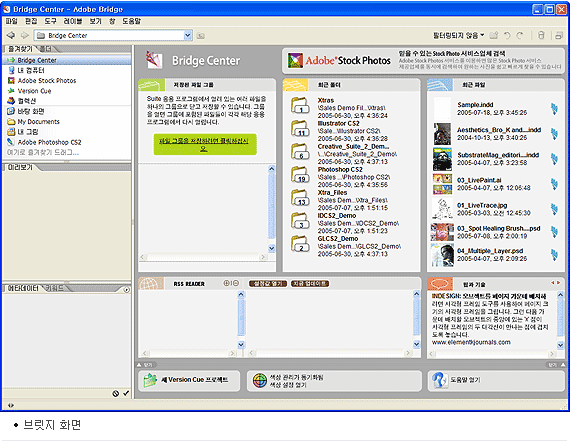The width and height of the screenshot is (570, 447).
Task: Open the Bridge Center location dropdown
Action: 188,35
